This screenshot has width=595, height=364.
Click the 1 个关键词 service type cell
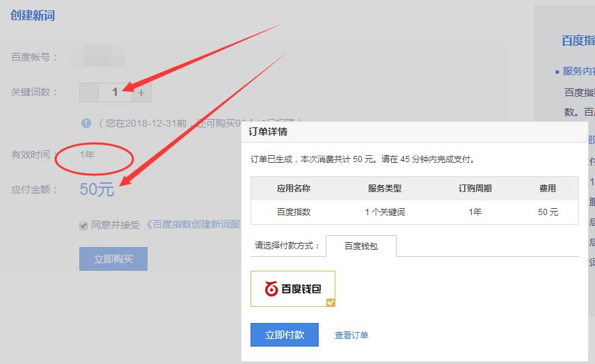(x=385, y=212)
